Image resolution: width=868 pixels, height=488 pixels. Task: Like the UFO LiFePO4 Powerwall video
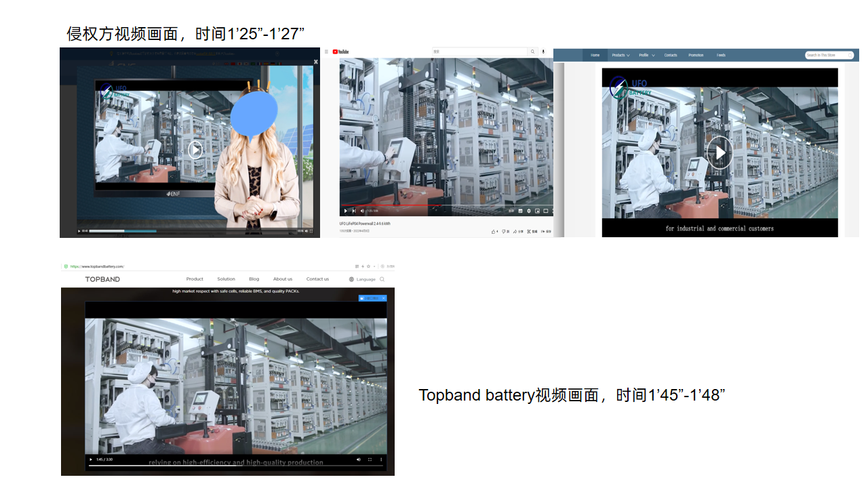click(x=494, y=231)
